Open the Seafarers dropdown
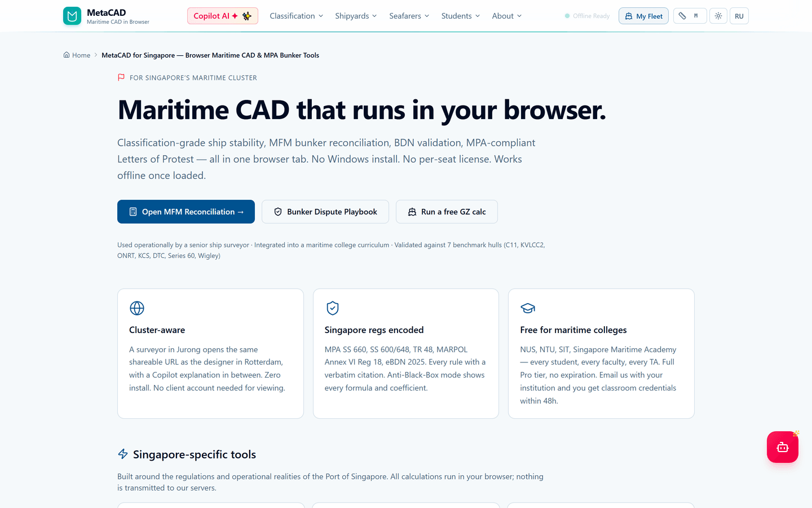 409,16
